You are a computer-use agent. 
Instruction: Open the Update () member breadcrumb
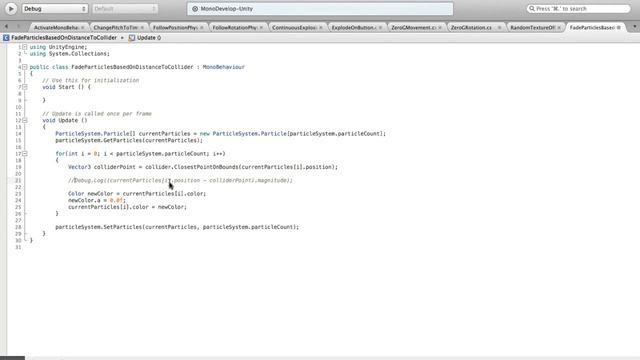click(149, 38)
